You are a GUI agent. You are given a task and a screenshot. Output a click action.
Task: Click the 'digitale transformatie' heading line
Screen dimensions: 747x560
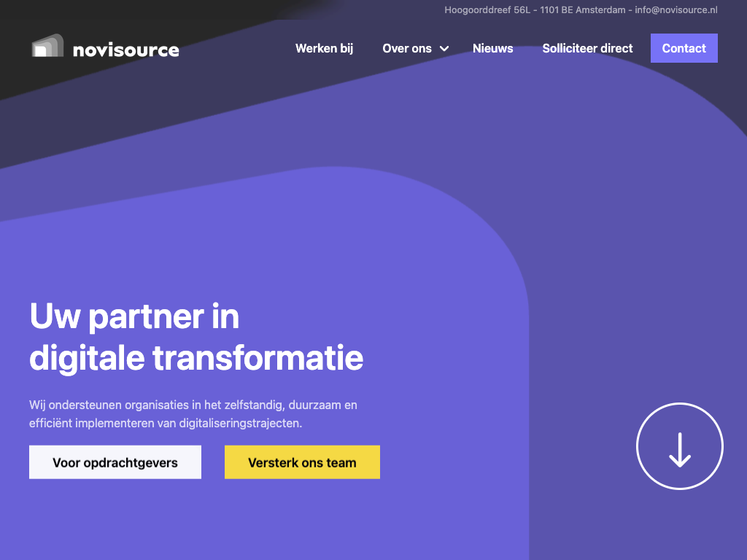(196, 358)
